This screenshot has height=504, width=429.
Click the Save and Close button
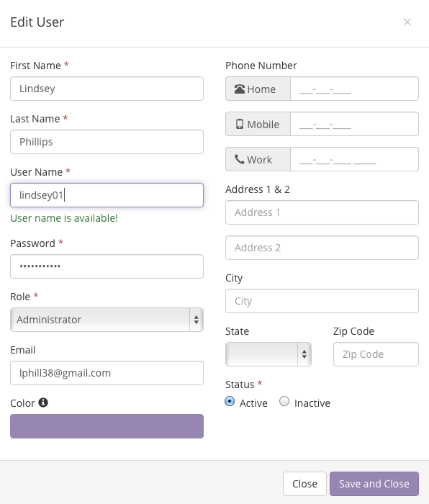coord(374,484)
